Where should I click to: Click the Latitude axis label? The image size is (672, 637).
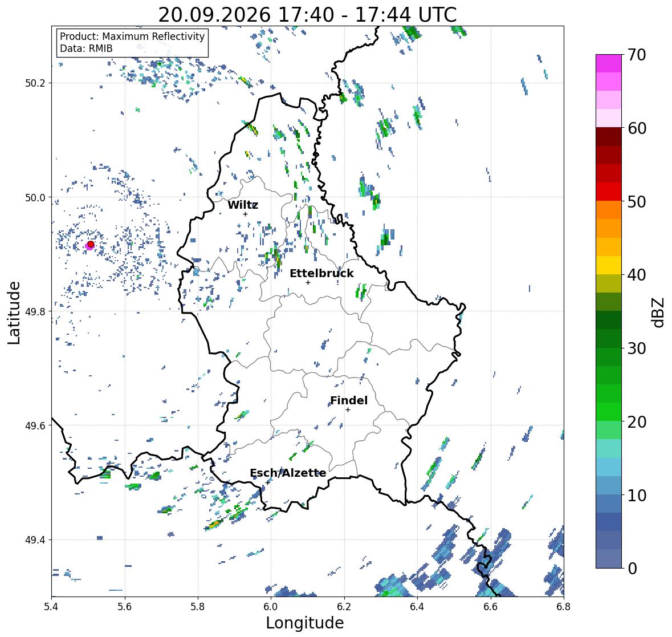14,313
